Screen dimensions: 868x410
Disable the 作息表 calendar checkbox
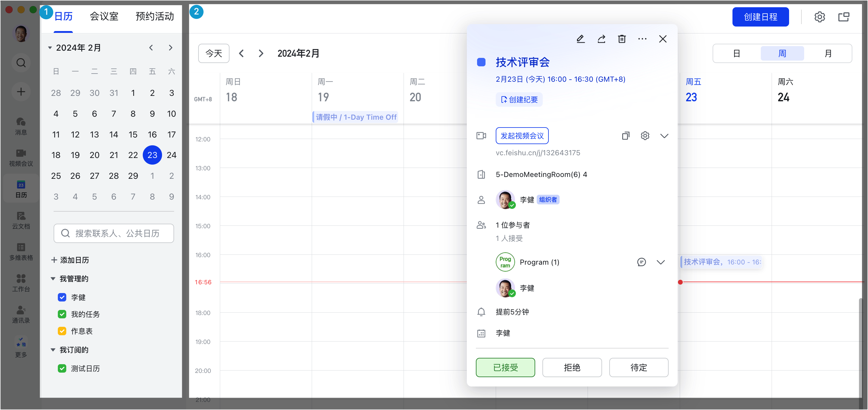pos(62,331)
